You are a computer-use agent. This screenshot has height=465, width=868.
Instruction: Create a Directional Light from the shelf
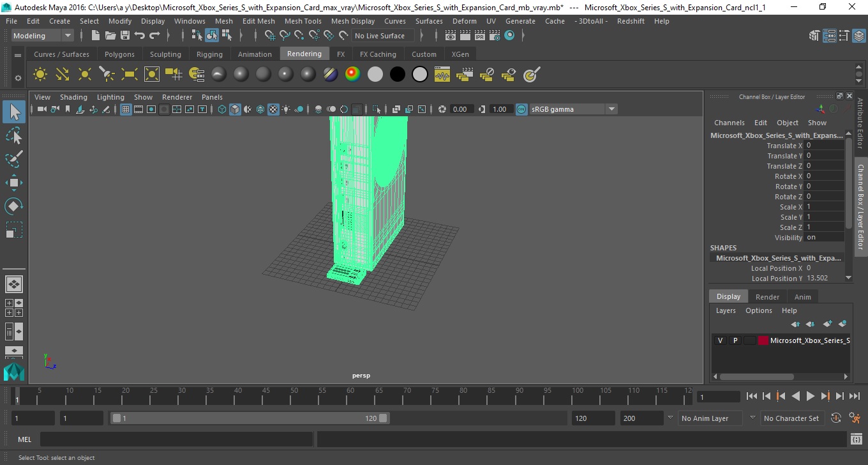63,75
